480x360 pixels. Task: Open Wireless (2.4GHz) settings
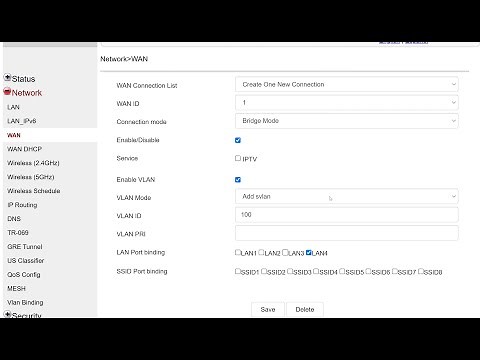tap(33, 163)
